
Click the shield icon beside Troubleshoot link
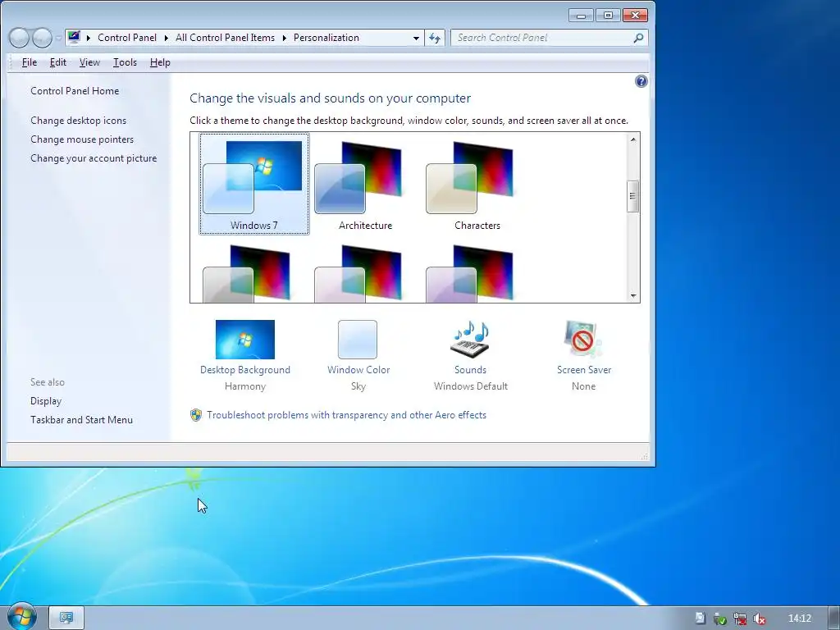click(x=196, y=415)
